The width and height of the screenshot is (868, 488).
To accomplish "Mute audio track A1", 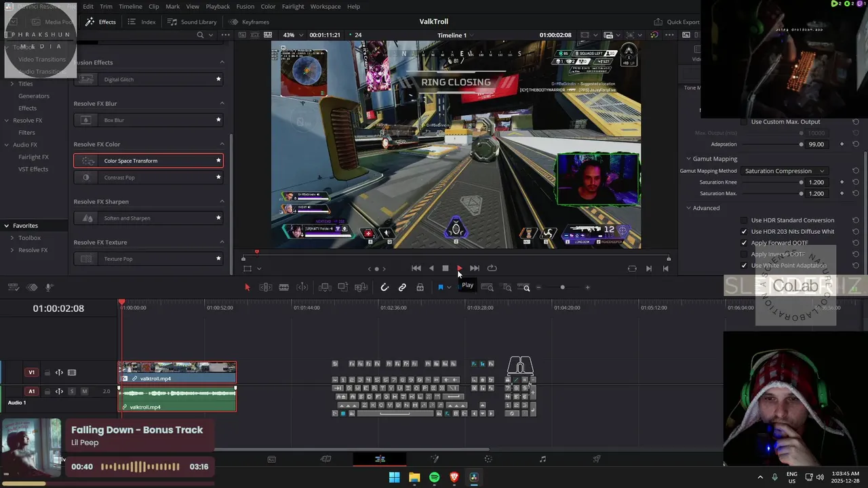I will pos(84,391).
